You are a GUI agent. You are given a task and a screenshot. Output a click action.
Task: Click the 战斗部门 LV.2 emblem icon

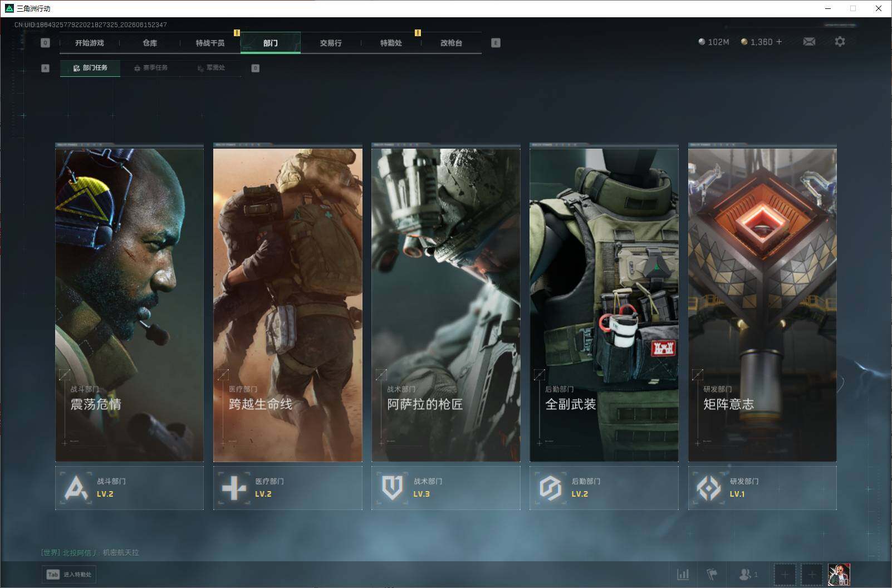pyautogui.click(x=76, y=488)
